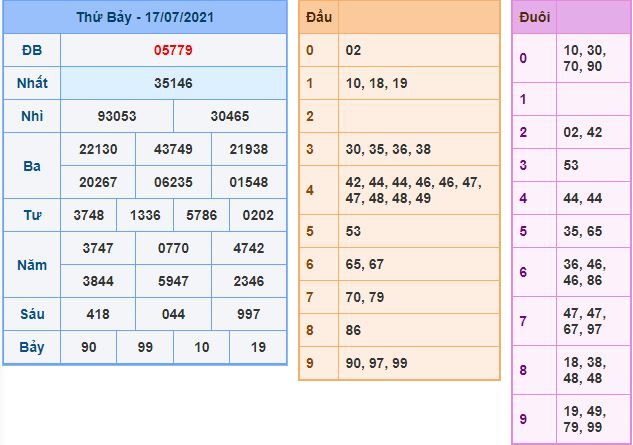Viewport: 633px width, 445px height.
Task: Select fourth prize number 0202
Action: click(258, 215)
